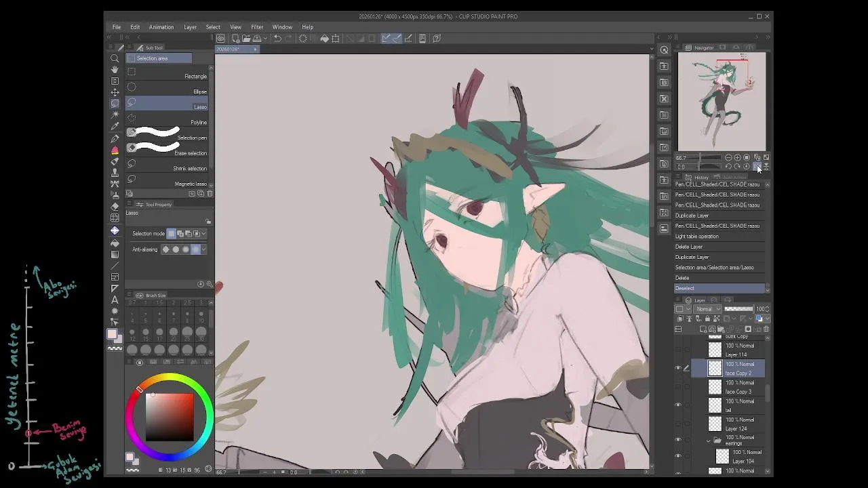Click the Clip Studio launcher icon

tap(220, 39)
